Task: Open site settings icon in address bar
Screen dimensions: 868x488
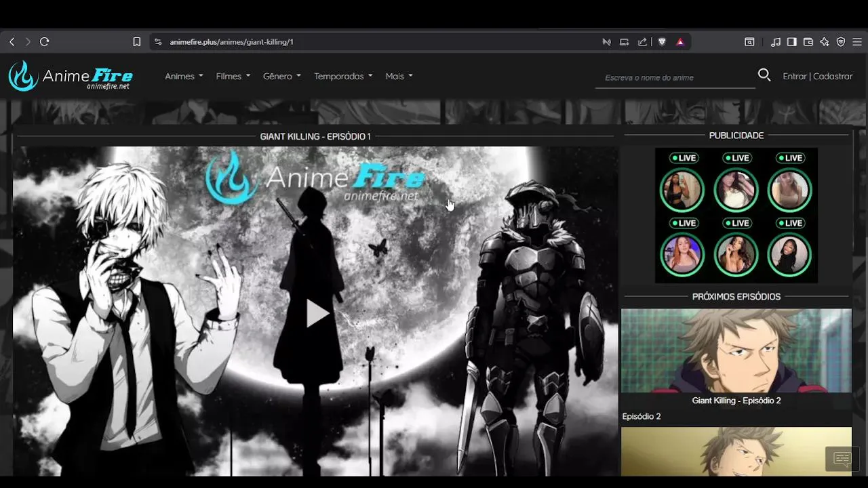Action: [x=158, y=42]
